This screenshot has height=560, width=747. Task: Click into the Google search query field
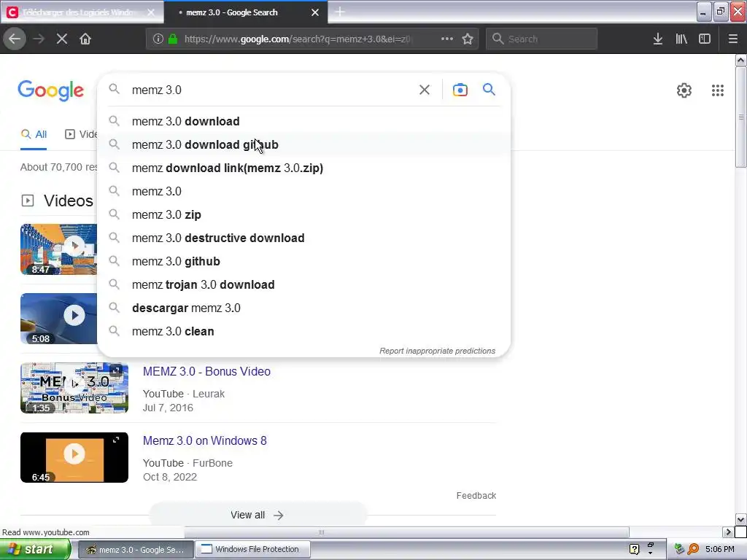tap(271, 90)
